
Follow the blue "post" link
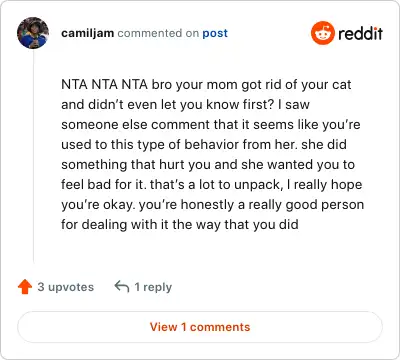tap(215, 33)
